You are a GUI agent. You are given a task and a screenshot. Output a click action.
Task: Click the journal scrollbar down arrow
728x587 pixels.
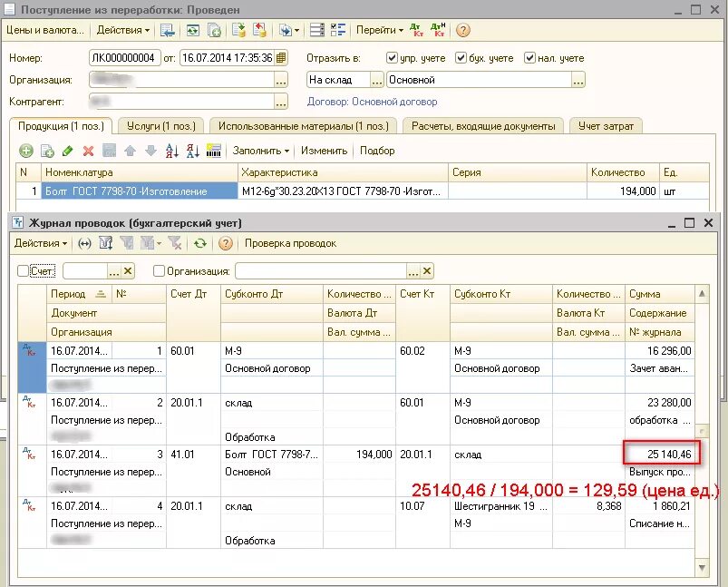pos(702,568)
